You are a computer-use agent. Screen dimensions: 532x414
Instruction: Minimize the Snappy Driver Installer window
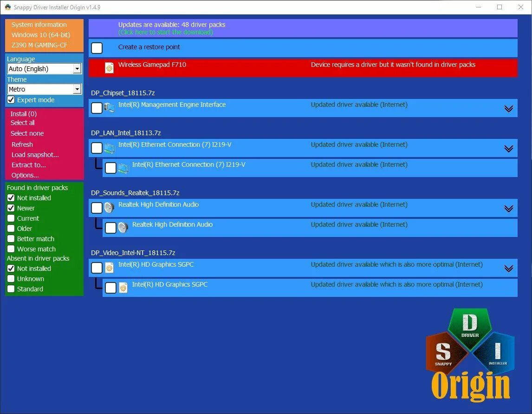[479, 7]
